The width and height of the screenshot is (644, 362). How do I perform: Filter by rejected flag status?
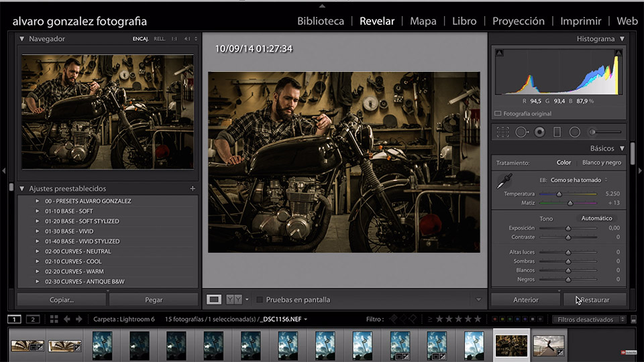click(x=413, y=319)
